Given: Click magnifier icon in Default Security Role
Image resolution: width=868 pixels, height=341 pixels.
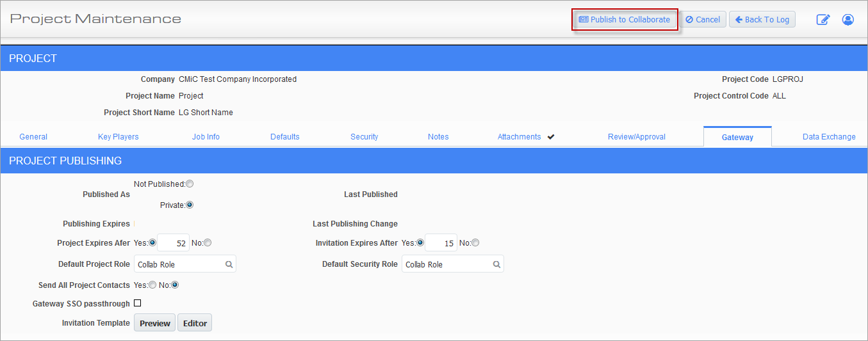Looking at the screenshot, I should (x=496, y=264).
